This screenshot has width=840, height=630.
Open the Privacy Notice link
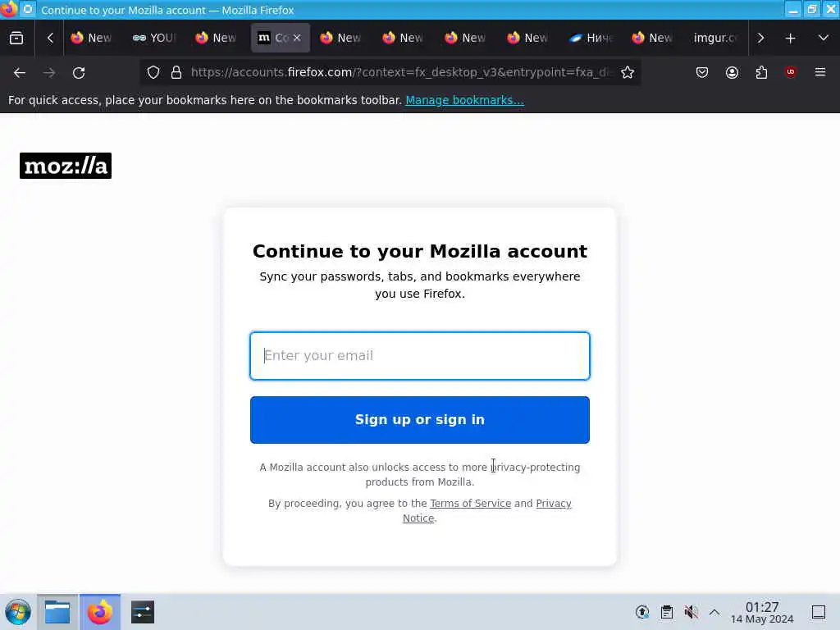click(554, 504)
